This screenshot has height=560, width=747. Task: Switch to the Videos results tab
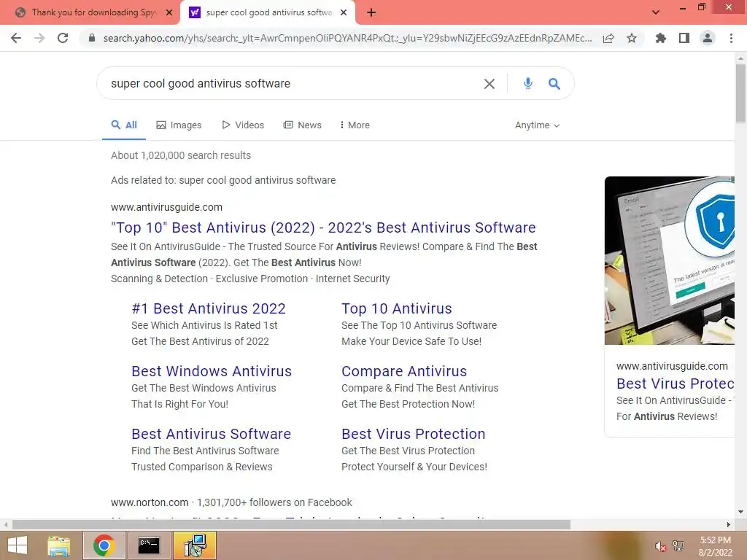point(242,125)
